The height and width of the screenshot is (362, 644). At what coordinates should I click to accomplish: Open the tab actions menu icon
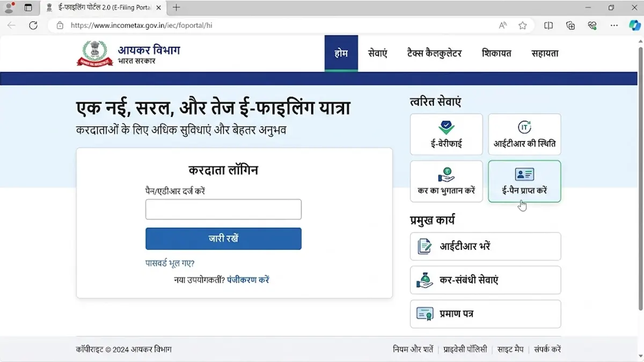[28, 8]
